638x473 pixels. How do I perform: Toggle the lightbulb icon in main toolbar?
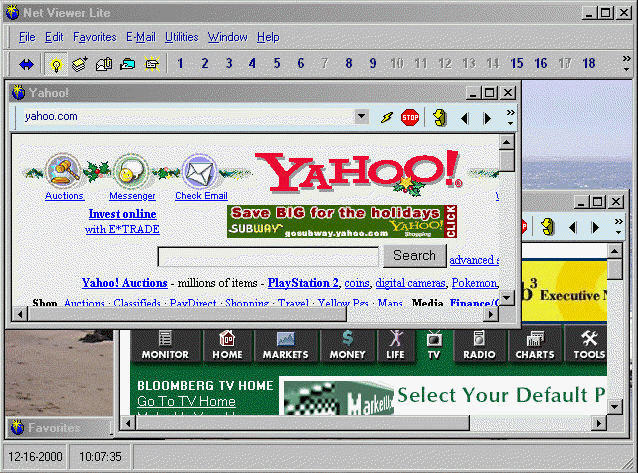coord(56,64)
